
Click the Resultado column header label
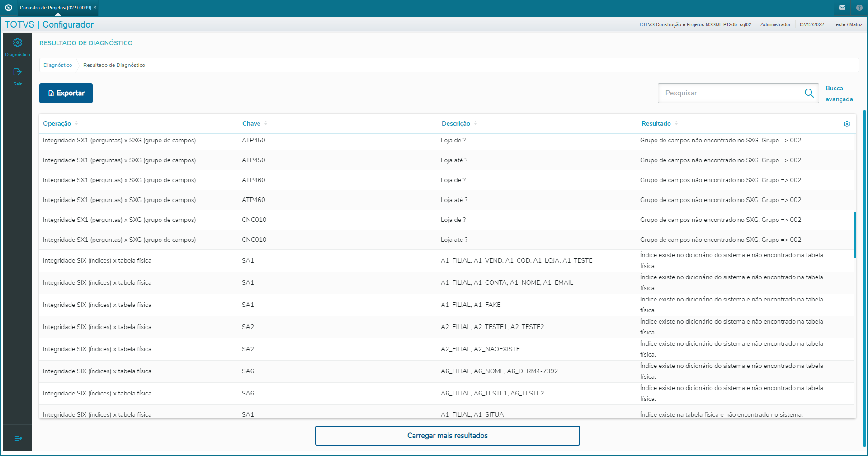(x=656, y=123)
